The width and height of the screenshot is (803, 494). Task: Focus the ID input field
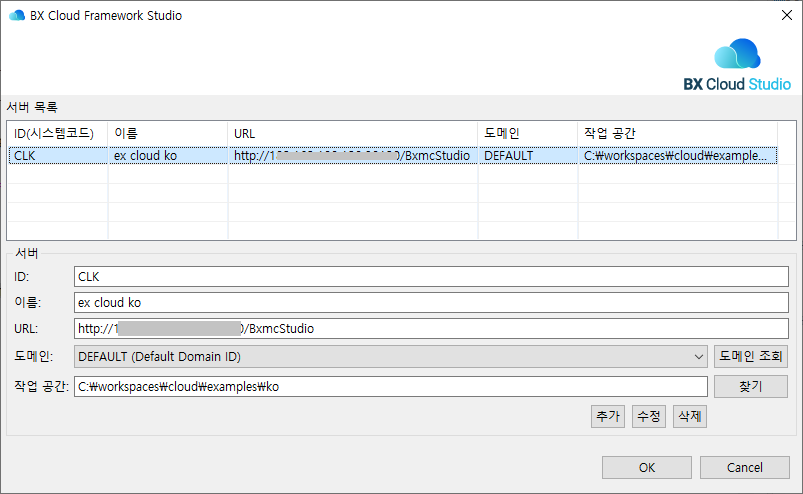(431, 276)
